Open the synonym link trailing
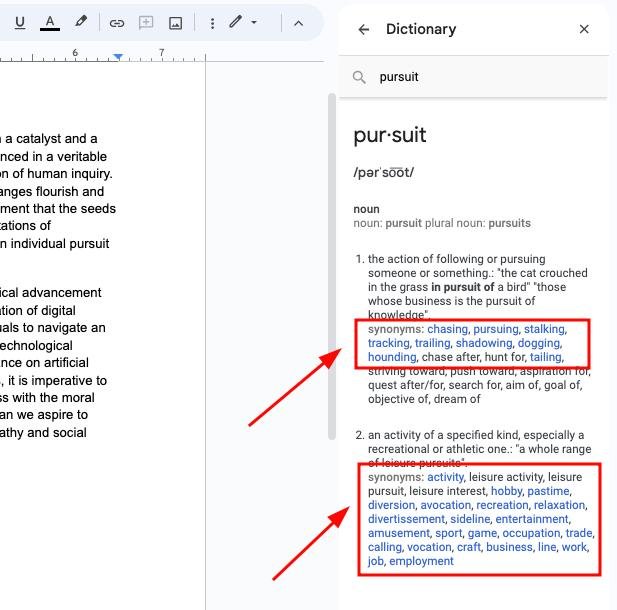617x610 pixels. click(x=432, y=343)
